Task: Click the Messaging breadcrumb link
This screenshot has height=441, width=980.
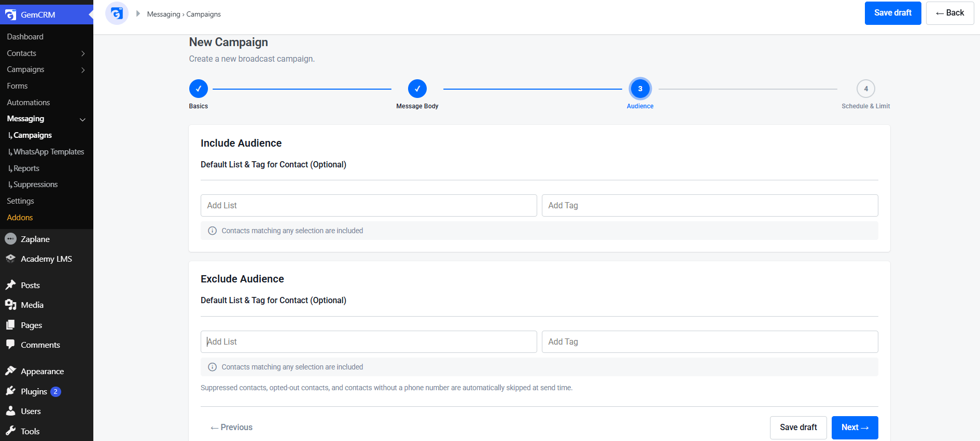Action: click(x=163, y=14)
